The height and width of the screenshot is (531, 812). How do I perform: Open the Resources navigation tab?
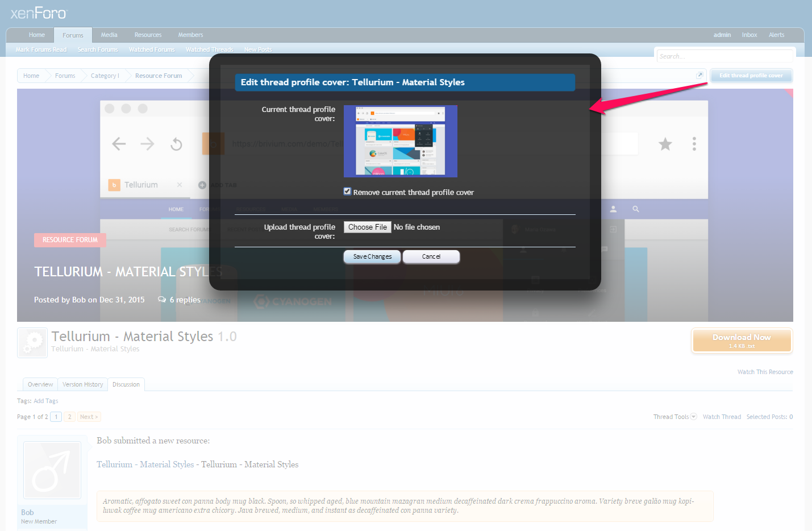tap(148, 35)
